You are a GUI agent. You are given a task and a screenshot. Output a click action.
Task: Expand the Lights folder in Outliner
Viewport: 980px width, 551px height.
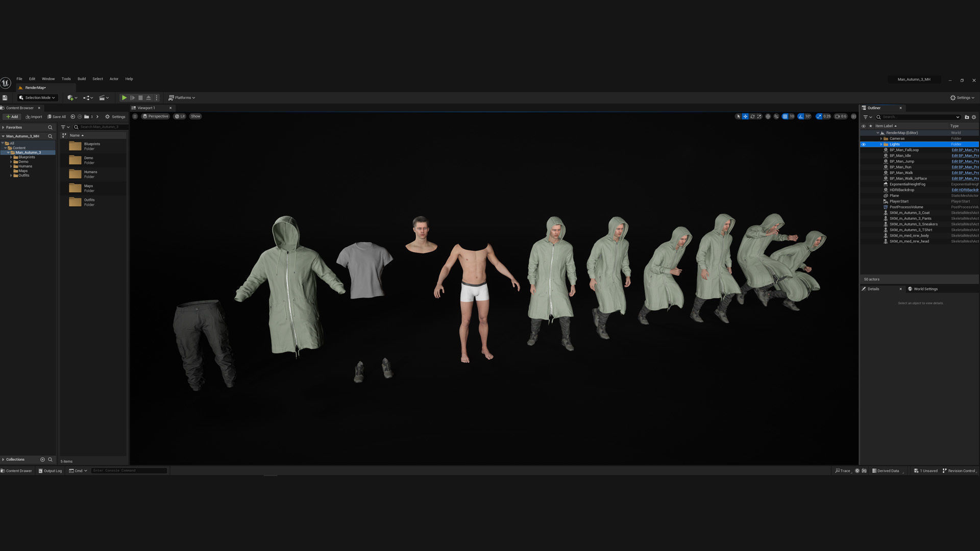pos(881,144)
